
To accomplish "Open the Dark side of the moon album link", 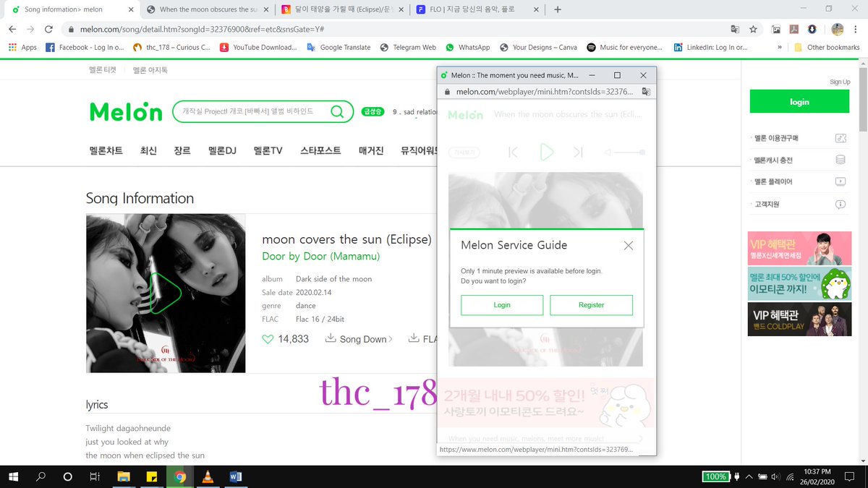I will pyautogui.click(x=333, y=279).
